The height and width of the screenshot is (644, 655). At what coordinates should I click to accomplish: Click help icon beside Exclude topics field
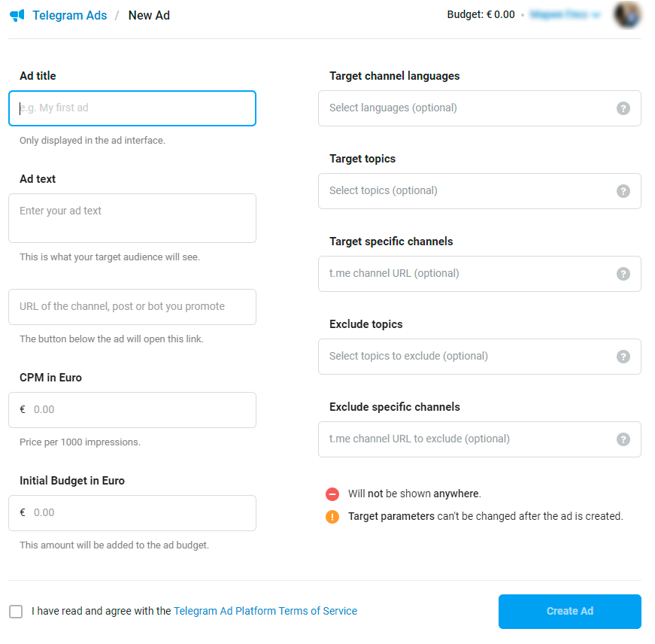click(623, 357)
